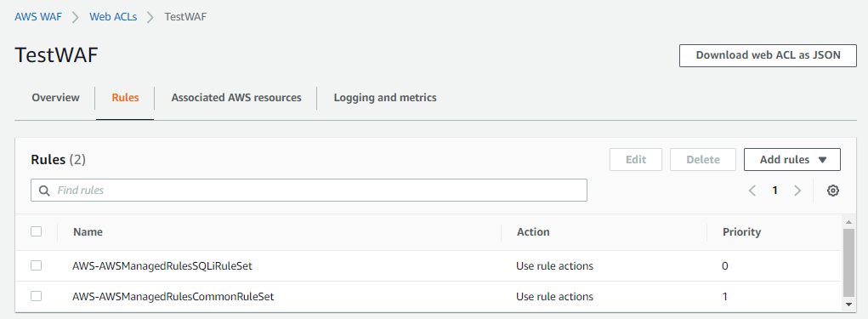Image resolution: width=868 pixels, height=319 pixels.
Task: Expand the Add rules dropdown
Action: point(792,160)
